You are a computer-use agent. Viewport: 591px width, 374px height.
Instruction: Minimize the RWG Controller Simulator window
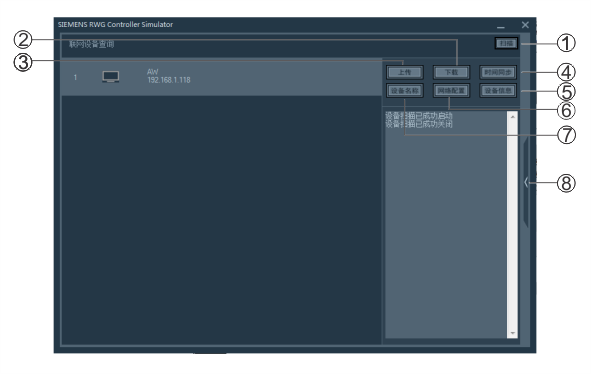[x=501, y=25]
